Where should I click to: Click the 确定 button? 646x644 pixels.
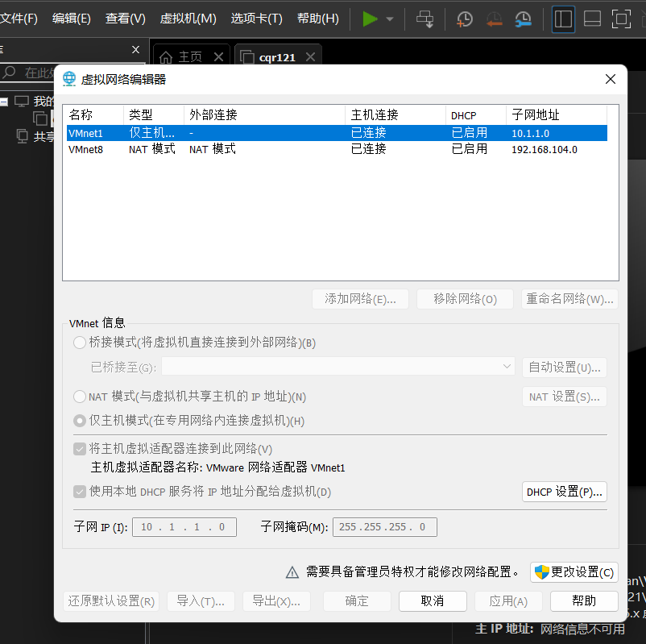pos(357,601)
